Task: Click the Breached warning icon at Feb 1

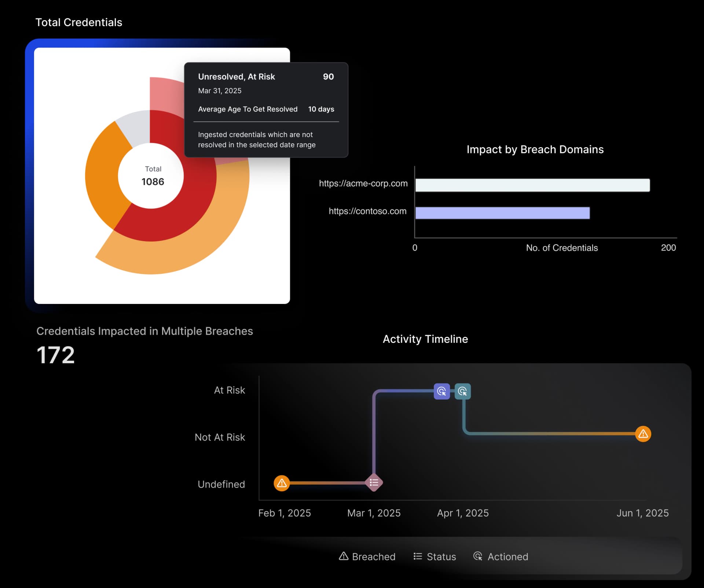Action: [x=282, y=483]
